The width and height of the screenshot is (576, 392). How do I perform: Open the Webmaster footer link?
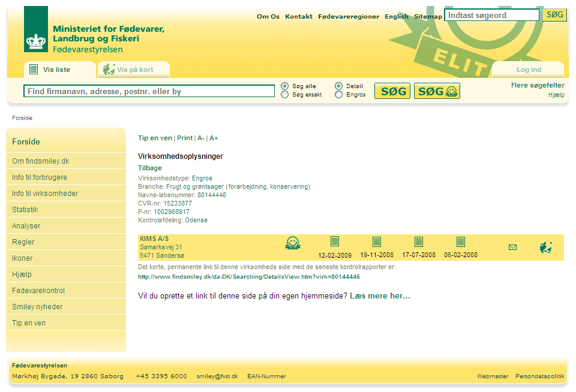(x=493, y=376)
